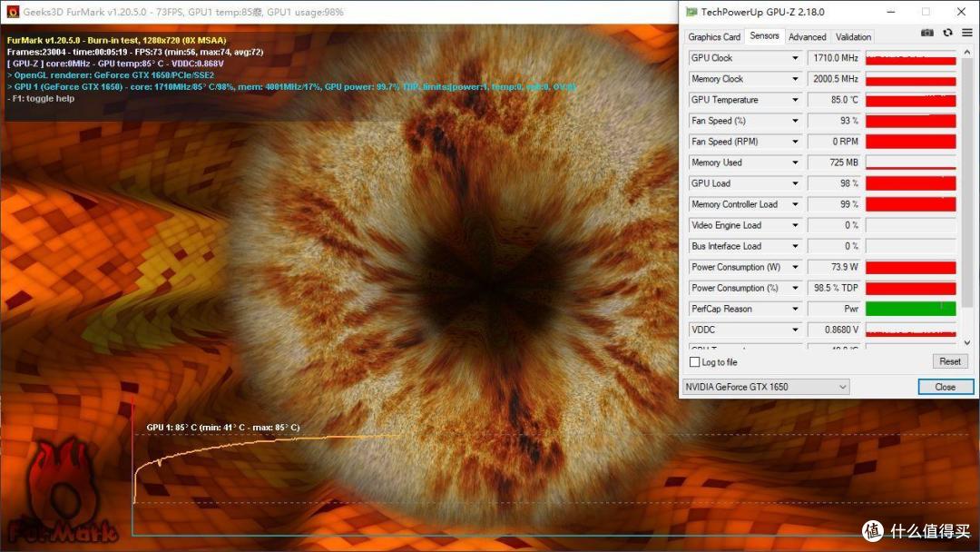Open the Memory Used dropdown
The image size is (980, 552).
click(x=795, y=163)
